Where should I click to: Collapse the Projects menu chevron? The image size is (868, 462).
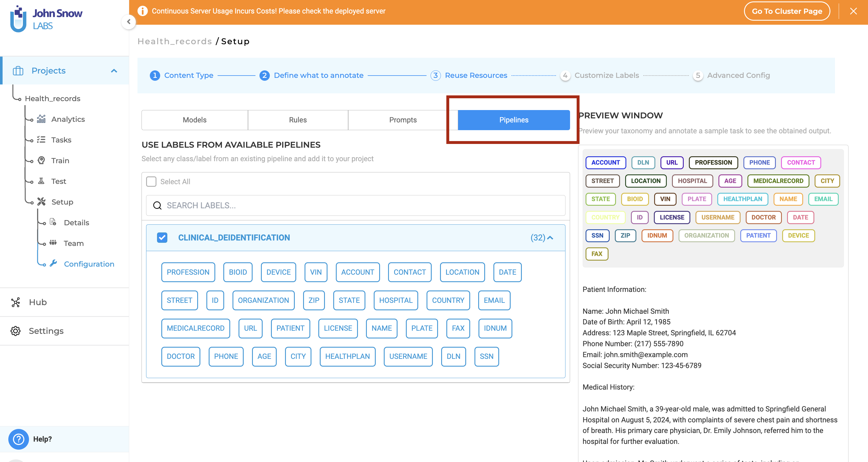(x=114, y=71)
